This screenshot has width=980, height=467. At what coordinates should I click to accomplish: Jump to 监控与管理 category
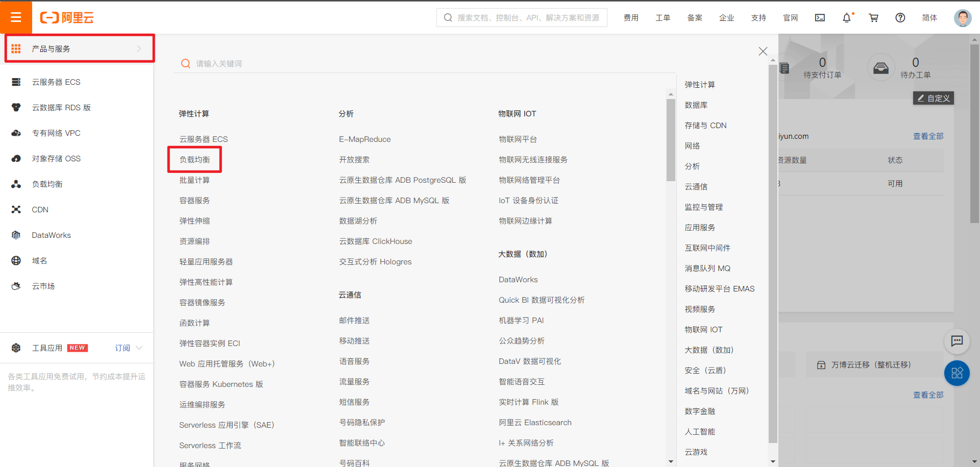point(704,207)
